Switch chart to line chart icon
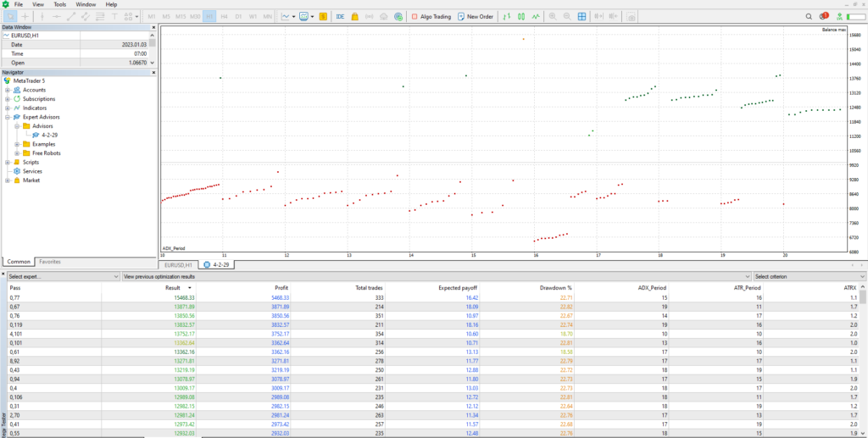Screen dimensions: 868x438 click(x=537, y=16)
